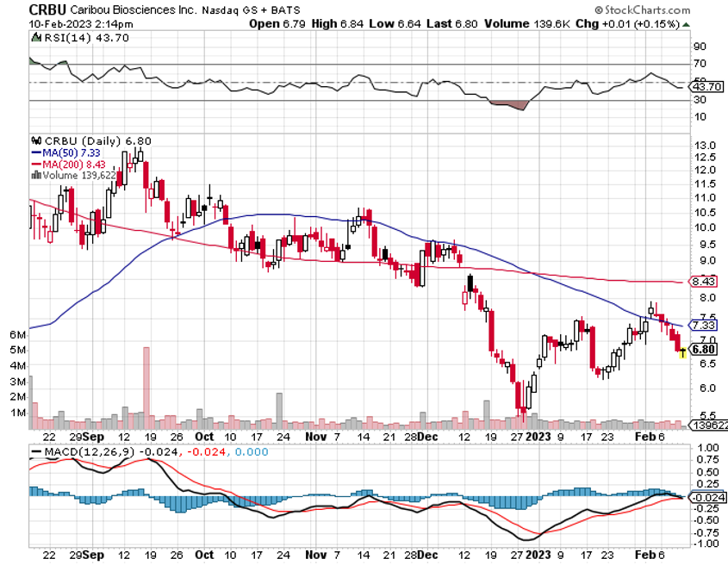Click the CRBU (Daily) 6.80 legend label
The width and height of the screenshot is (728, 565).
[x=98, y=140]
